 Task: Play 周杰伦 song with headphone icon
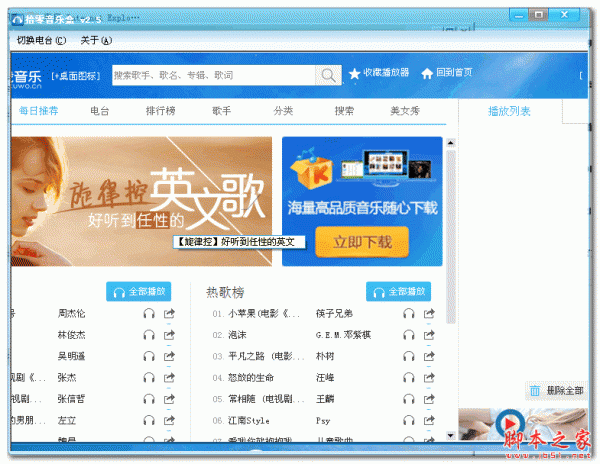coord(149,314)
